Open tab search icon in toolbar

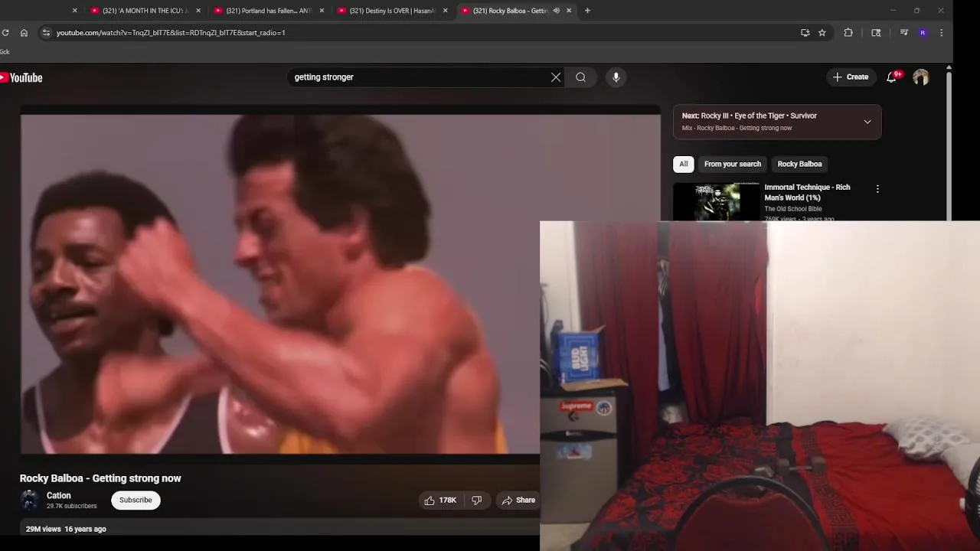[x=876, y=33]
